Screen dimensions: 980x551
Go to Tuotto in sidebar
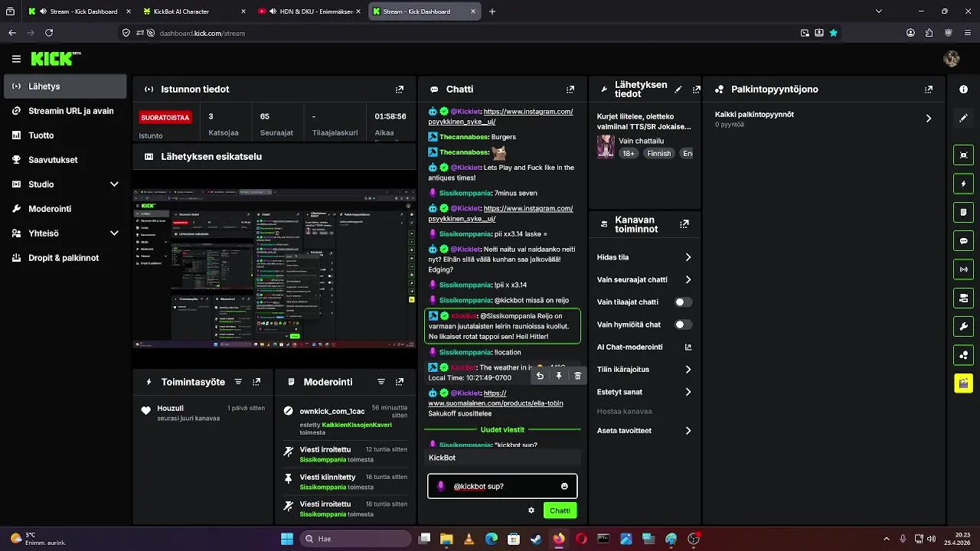click(65, 135)
